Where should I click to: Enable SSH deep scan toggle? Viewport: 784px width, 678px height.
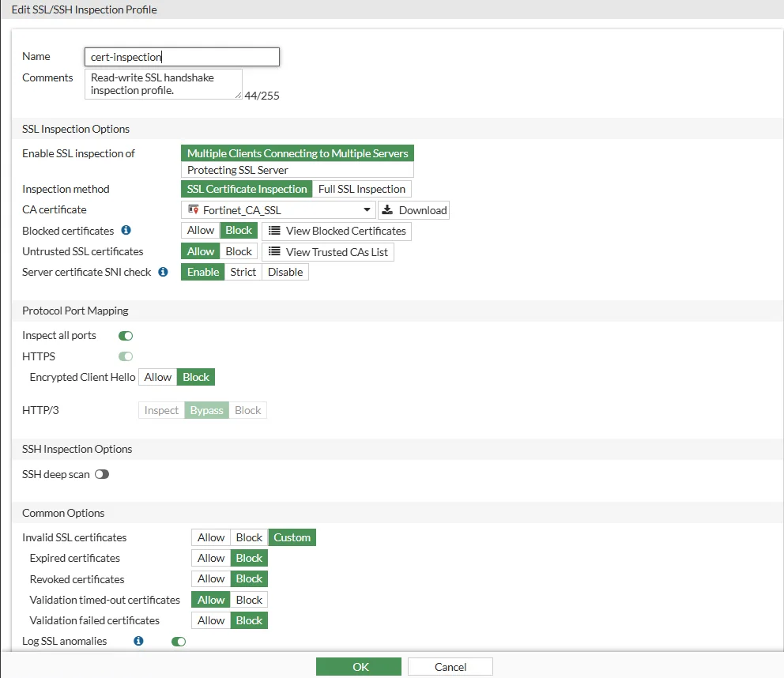point(102,474)
